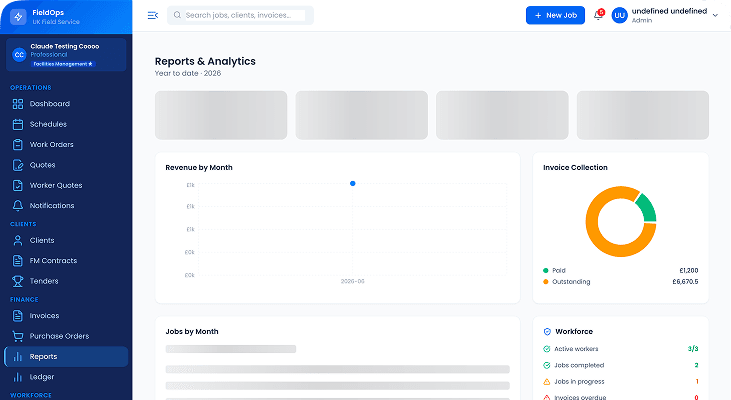Screen dimensions: 731x400
Task: Click the Purchase Orders cart icon
Action: pos(18,336)
